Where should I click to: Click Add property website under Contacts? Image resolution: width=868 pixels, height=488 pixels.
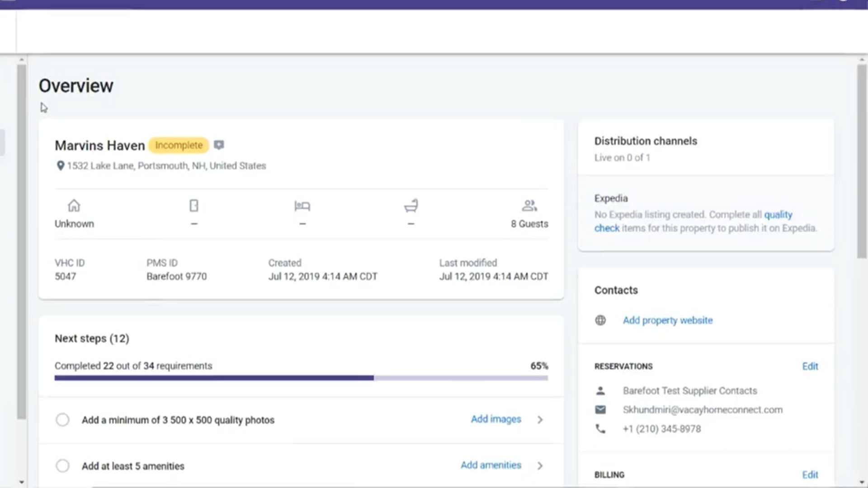[x=668, y=320]
